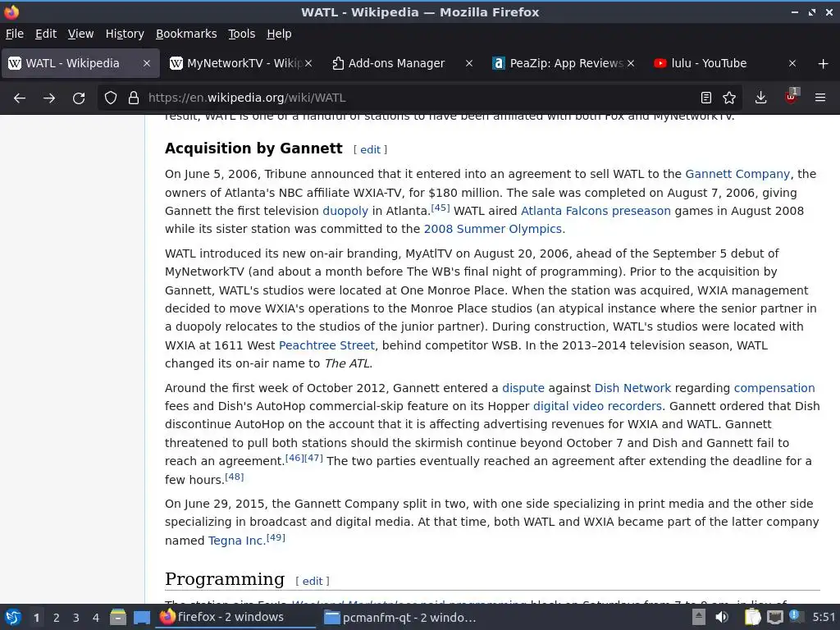Jump to citation 45

441,208
